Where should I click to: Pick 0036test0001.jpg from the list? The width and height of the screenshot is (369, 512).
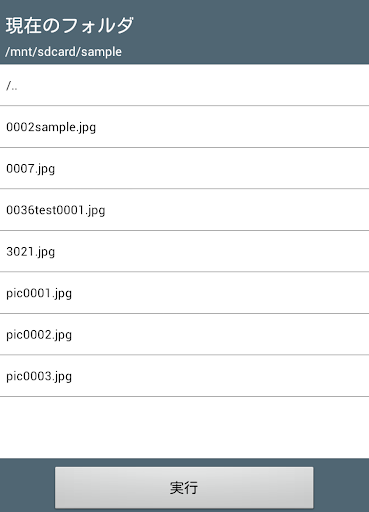[x=184, y=210]
